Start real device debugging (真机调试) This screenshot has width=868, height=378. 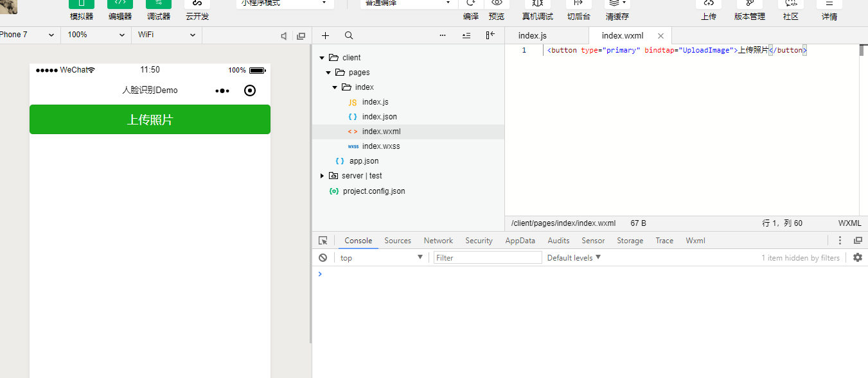tap(537, 4)
